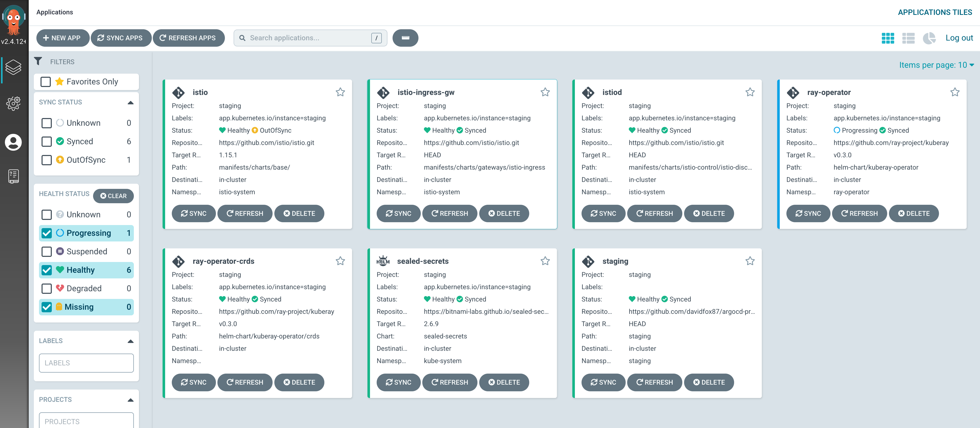Uncheck the Progressing health filter
Viewport: 980px width, 428px height.
pos(46,233)
